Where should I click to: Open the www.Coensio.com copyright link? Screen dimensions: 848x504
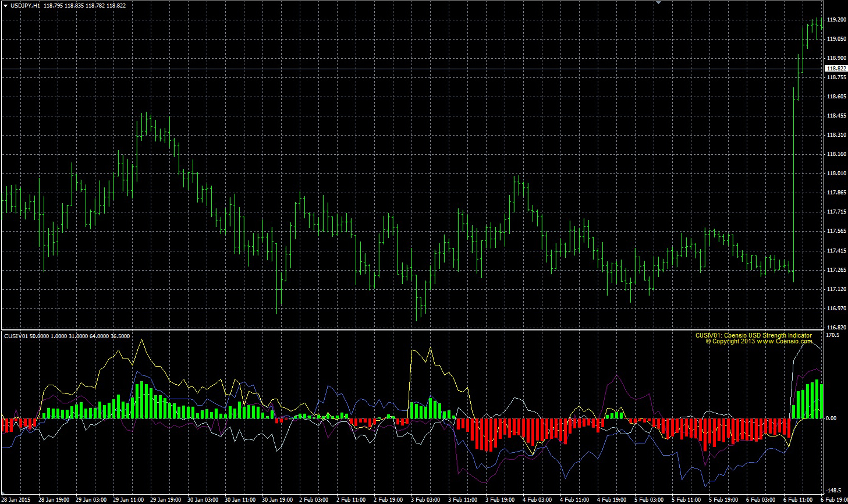coord(784,342)
